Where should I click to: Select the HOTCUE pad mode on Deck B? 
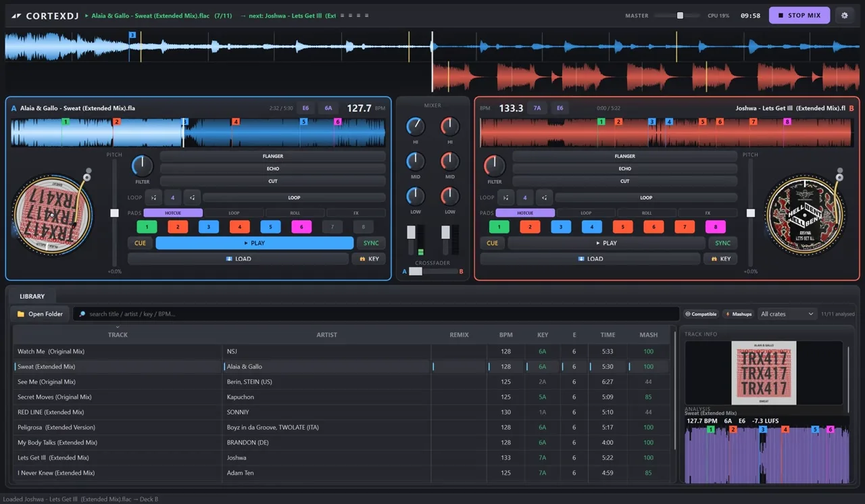[x=525, y=213]
